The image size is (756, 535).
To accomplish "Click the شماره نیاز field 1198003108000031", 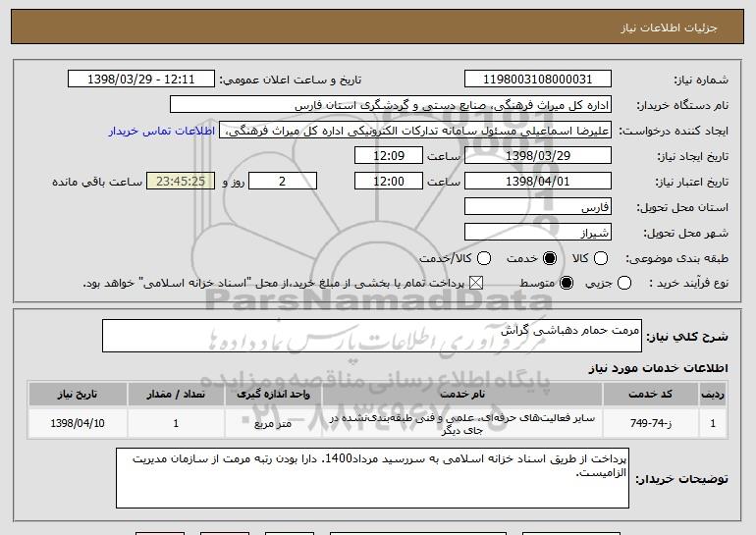I will coord(538,80).
